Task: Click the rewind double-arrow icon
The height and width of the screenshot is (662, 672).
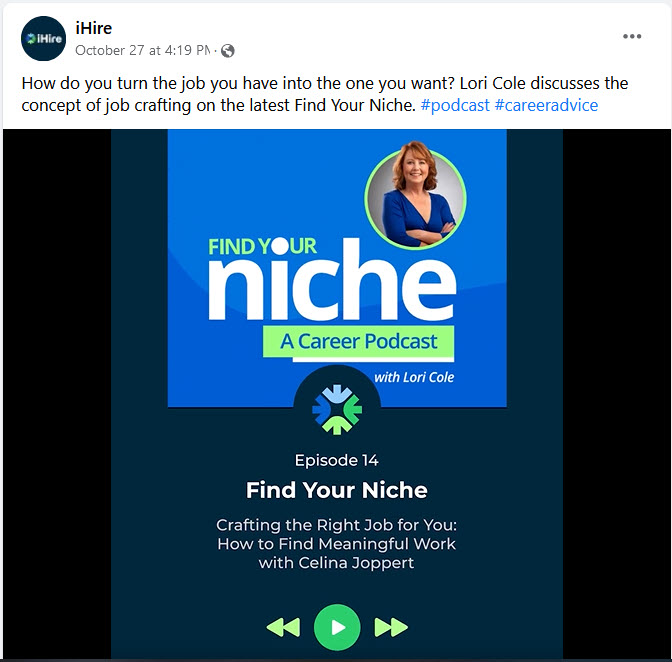Action: pyautogui.click(x=283, y=627)
